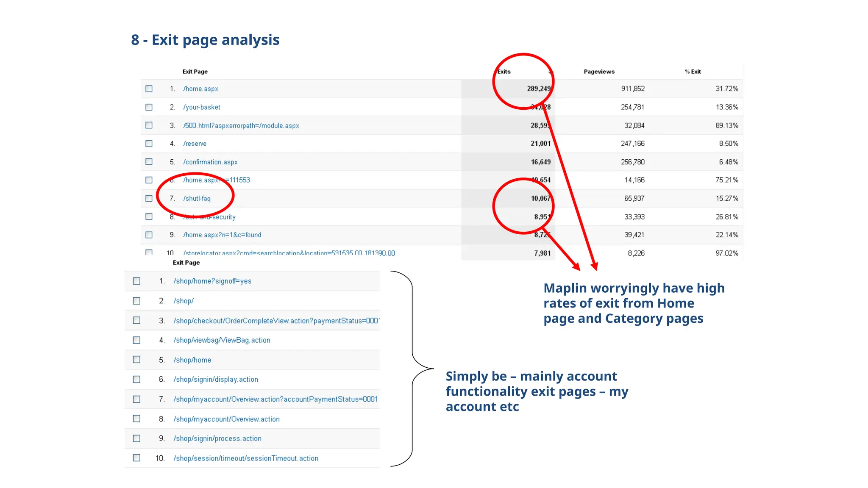Select the pageviews value 65,937
Screen dimensions: 868x488
[634, 199]
